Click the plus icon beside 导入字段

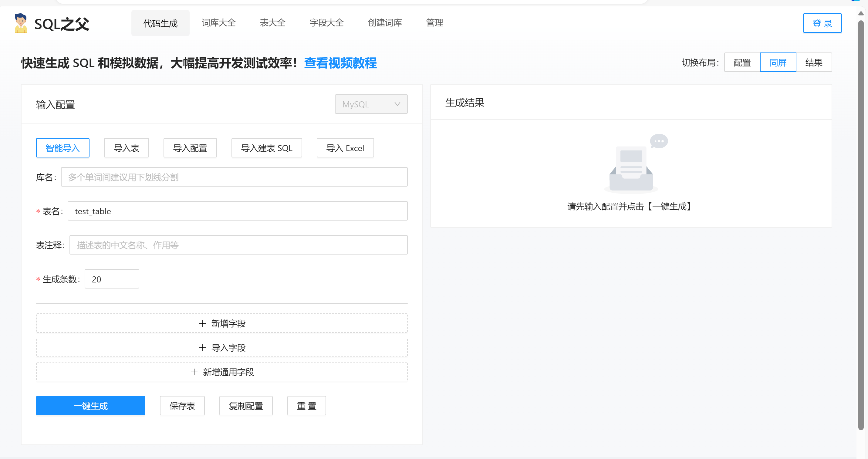pyautogui.click(x=202, y=348)
